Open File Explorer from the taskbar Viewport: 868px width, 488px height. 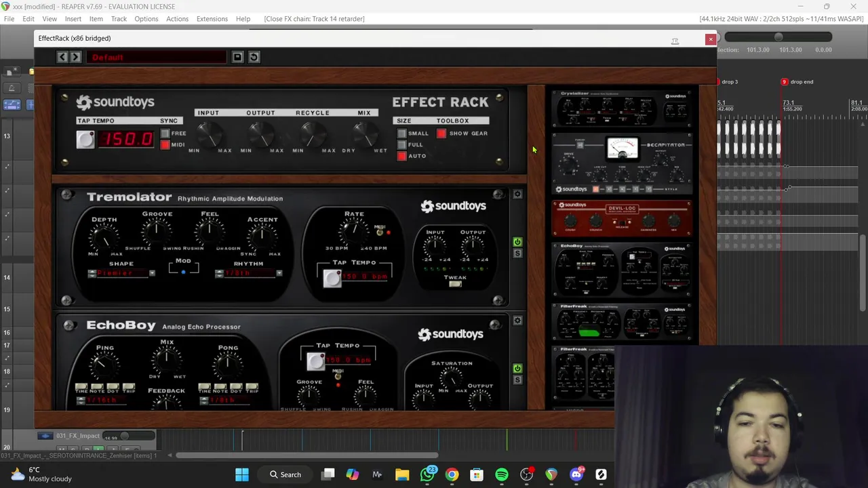[402, 474]
